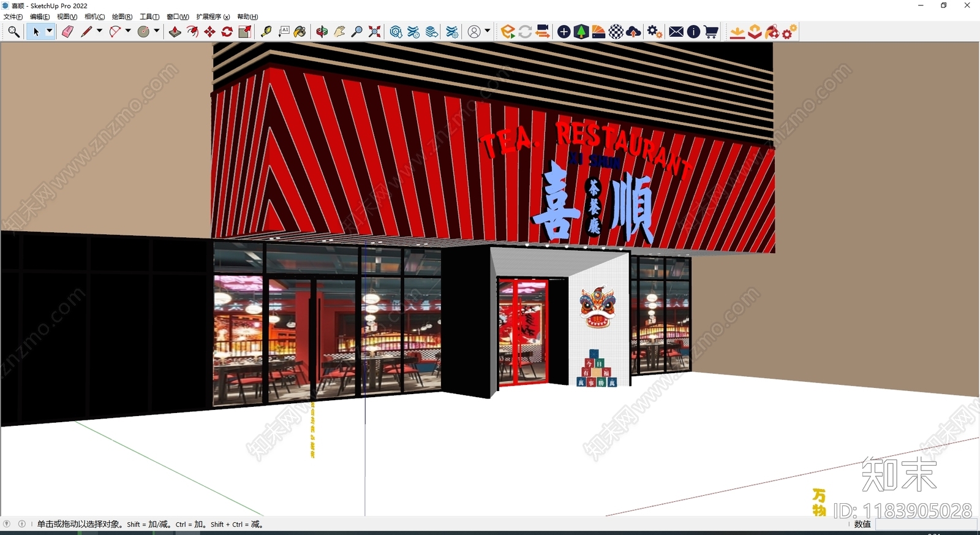Image resolution: width=980 pixels, height=535 pixels.
Task: Click the red box import plugin icon
Action: click(x=755, y=32)
